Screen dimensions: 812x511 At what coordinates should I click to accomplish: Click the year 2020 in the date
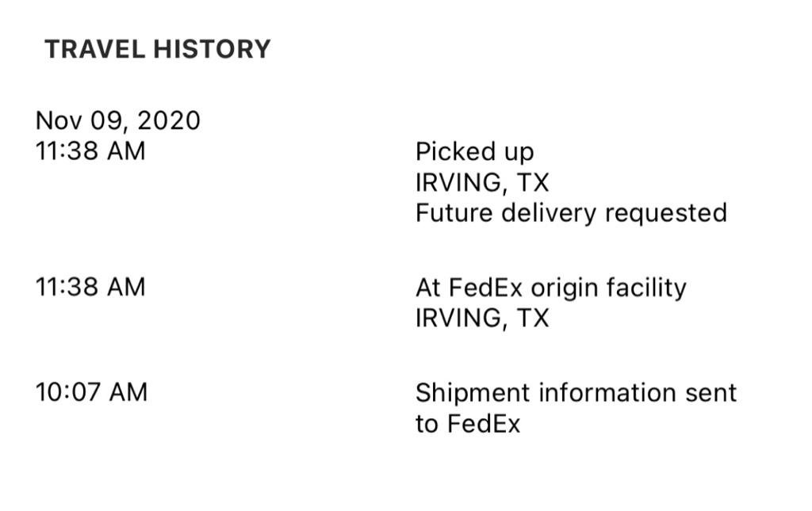coord(169,120)
